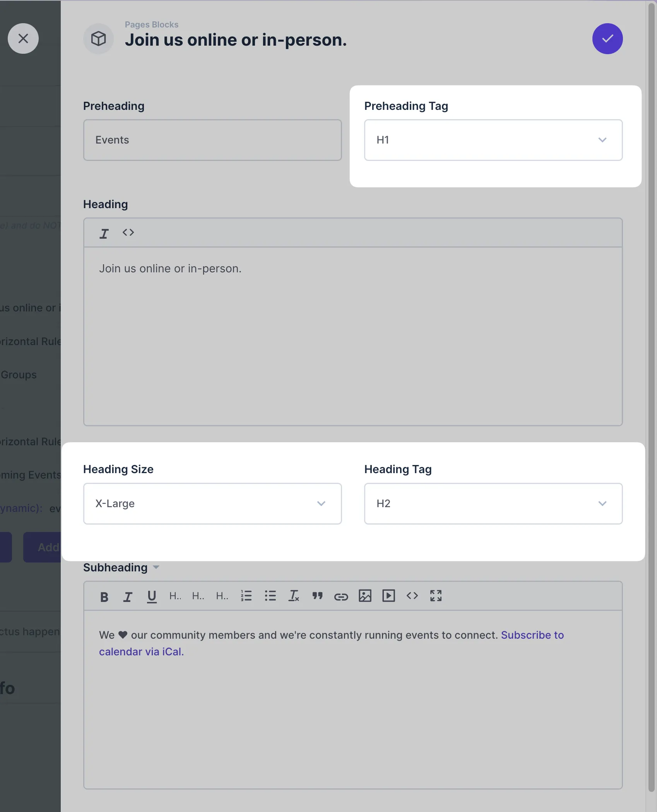Insert an ordered list in the Subheading editor
Image resolution: width=657 pixels, height=812 pixels.
click(246, 596)
